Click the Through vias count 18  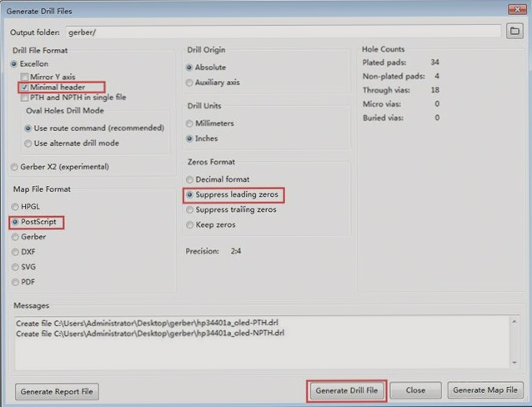point(434,90)
